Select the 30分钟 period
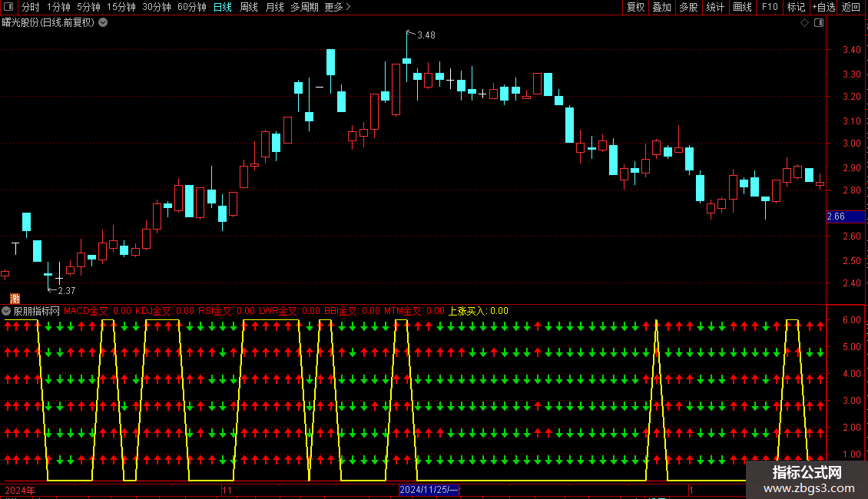The width and height of the screenshot is (868, 499). point(157,7)
